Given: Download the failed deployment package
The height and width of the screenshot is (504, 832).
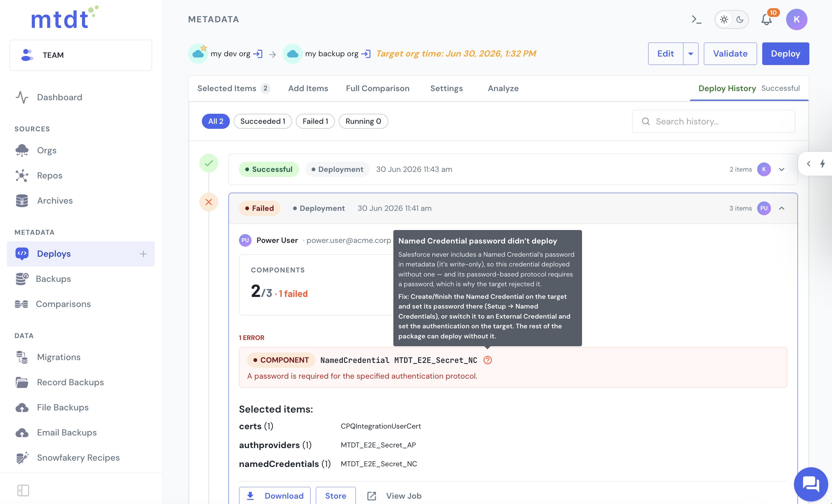Looking at the screenshot, I should pos(275,496).
